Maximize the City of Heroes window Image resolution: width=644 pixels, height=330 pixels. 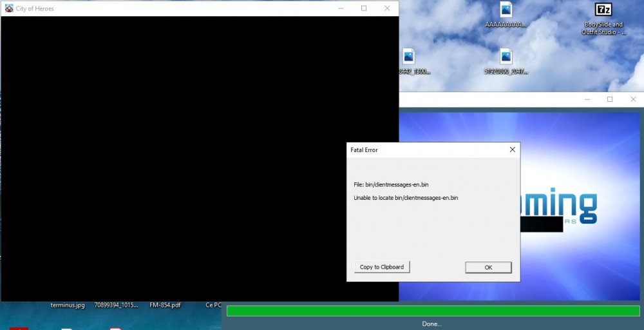(364, 8)
